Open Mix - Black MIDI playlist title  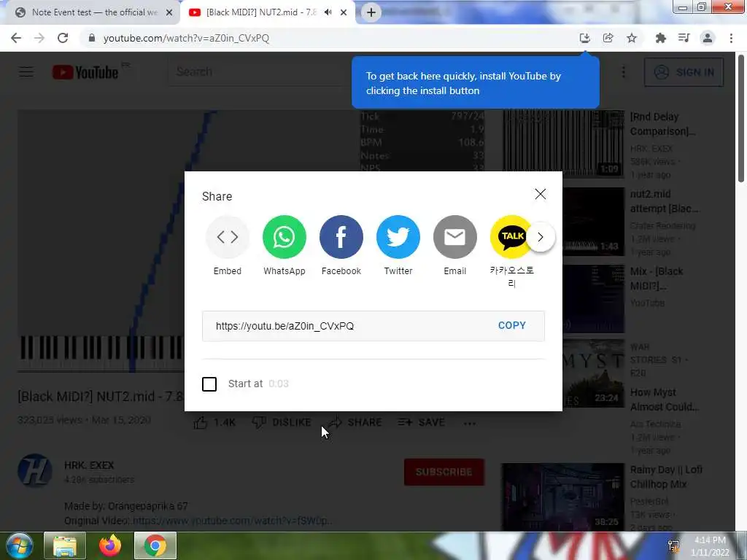pos(657,278)
